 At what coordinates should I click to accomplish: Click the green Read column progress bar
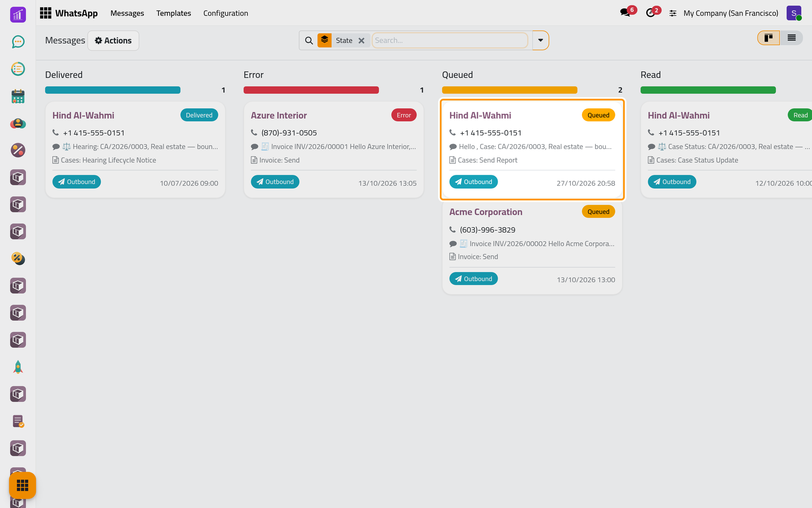(x=708, y=90)
